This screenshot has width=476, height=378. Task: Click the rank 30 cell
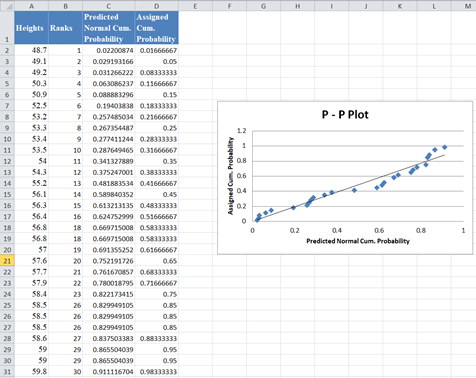65,372
